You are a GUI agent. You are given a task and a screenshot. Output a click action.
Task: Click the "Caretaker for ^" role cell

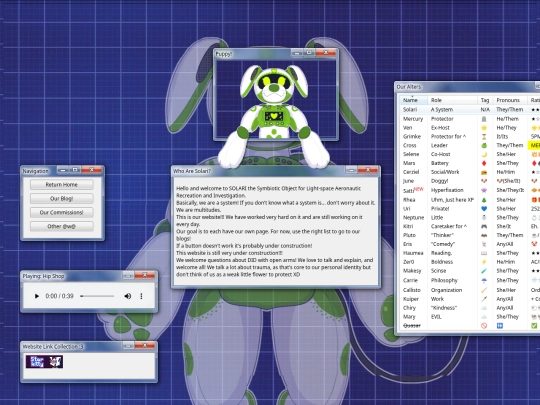(449, 227)
